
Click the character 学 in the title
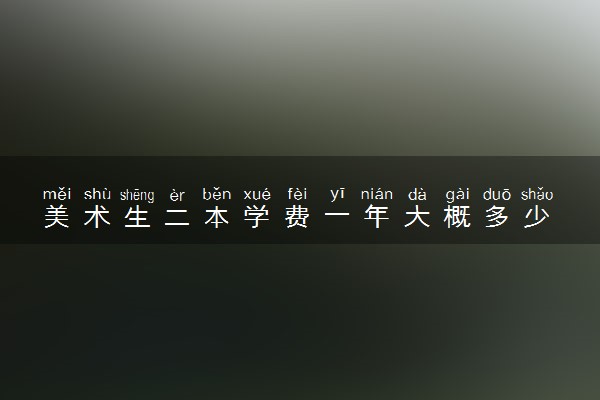[257, 217]
